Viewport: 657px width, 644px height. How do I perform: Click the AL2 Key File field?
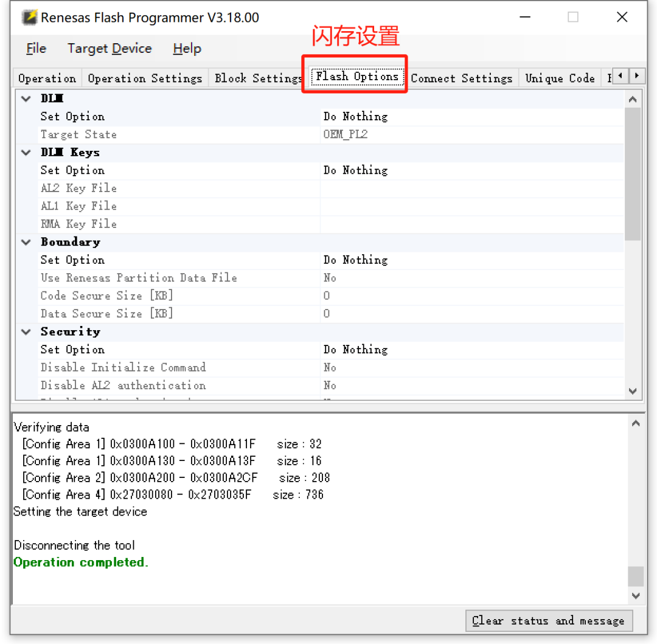[x=472, y=189]
